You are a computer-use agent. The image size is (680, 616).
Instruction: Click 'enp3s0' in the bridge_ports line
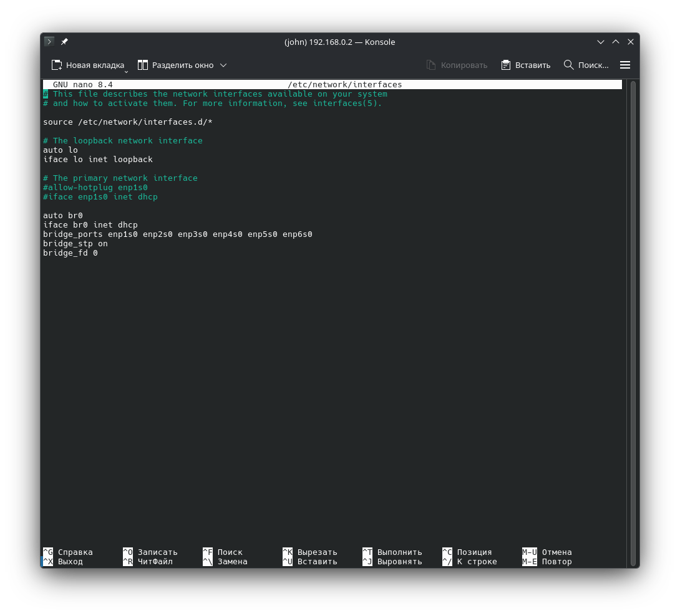coord(193,234)
